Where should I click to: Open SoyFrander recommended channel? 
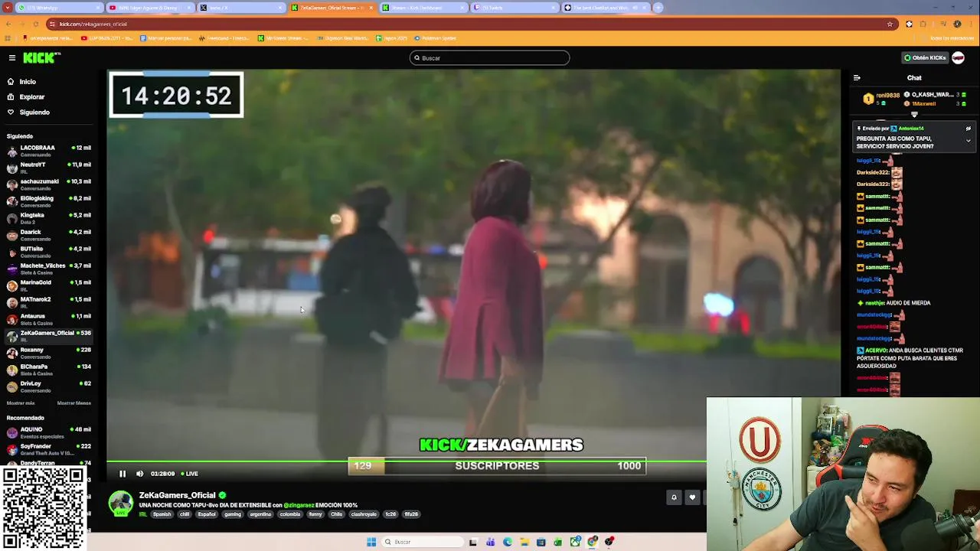point(49,448)
